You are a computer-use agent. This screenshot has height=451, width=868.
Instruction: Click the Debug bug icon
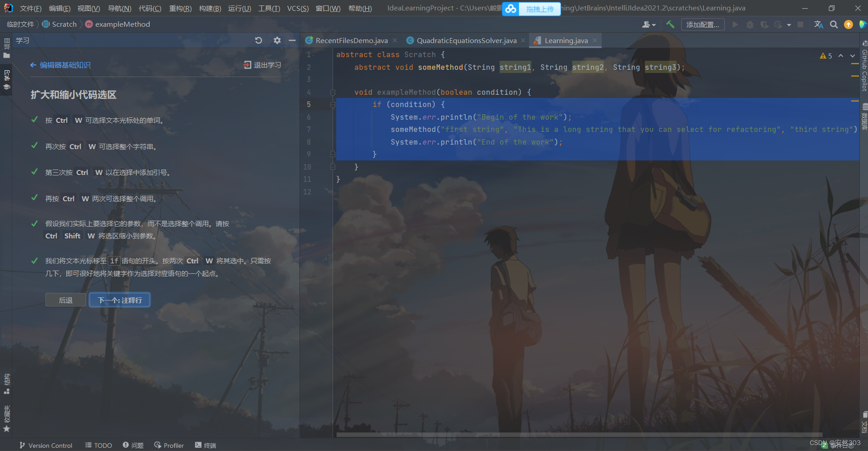(x=750, y=24)
